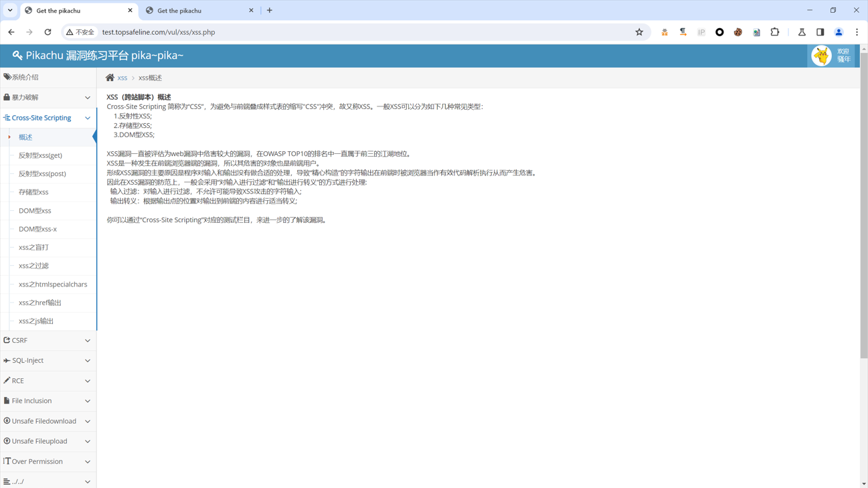Open Chrome three-dot menu
Image resolution: width=868 pixels, height=488 pixels.
(857, 32)
